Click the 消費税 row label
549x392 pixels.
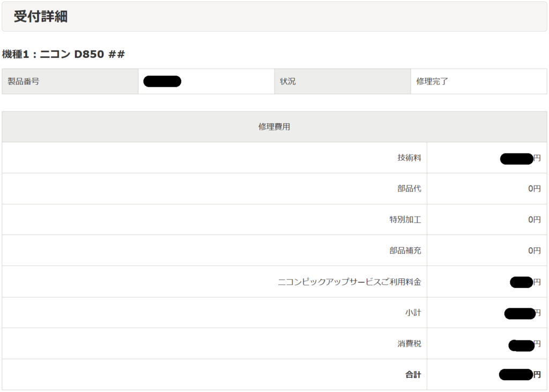point(409,344)
